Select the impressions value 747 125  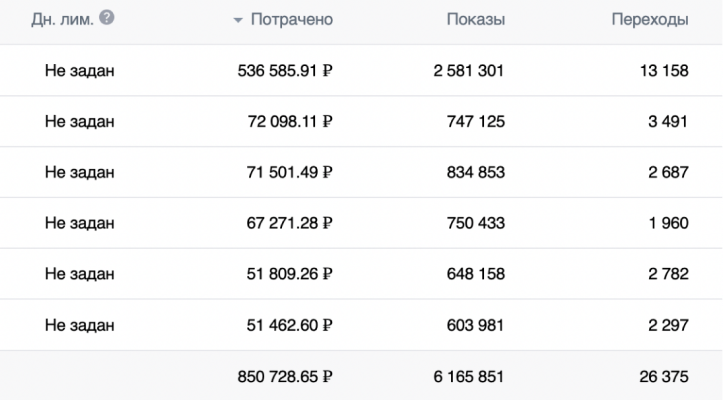[x=475, y=121]
